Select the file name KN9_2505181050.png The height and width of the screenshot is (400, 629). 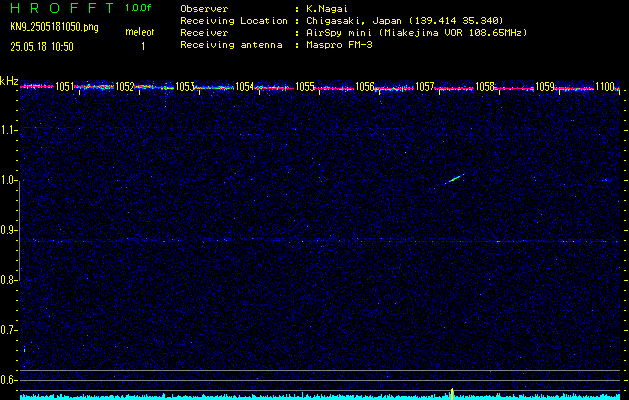tap(54, 27)
